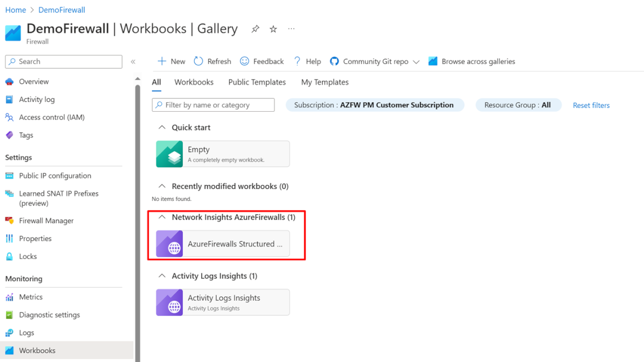
Task: Collapse the left sidebar with the chevrons
Action: click(133, 61)
